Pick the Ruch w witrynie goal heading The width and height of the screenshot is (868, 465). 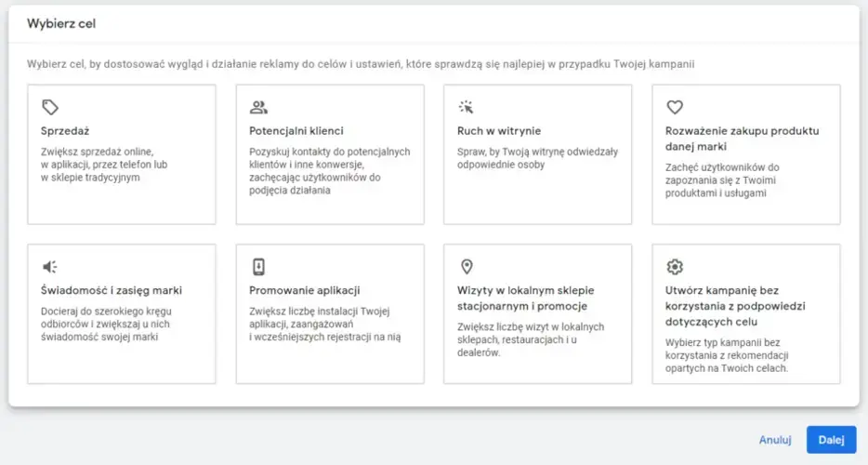coord(499,131)
